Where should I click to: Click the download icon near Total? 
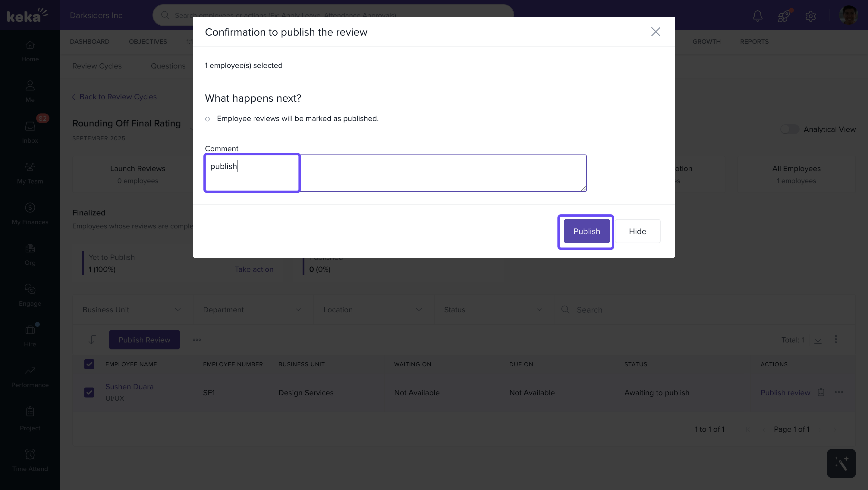[818, 340]
